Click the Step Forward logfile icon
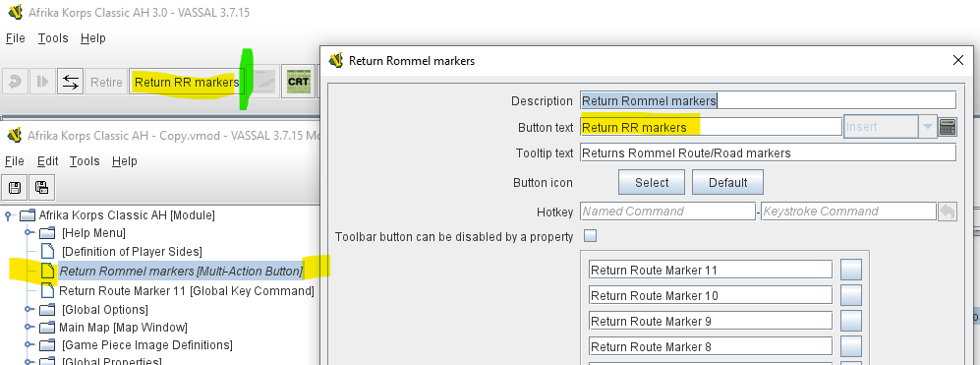Screen dimensions: 980x365 click(42, 82)
